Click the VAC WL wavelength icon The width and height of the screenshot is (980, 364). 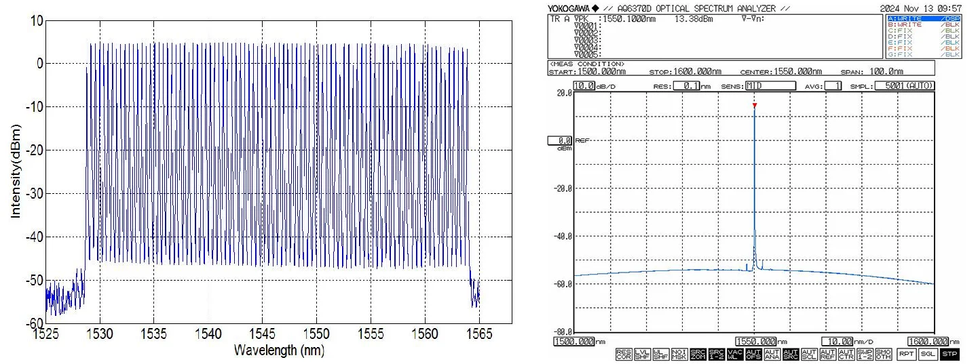734,354
